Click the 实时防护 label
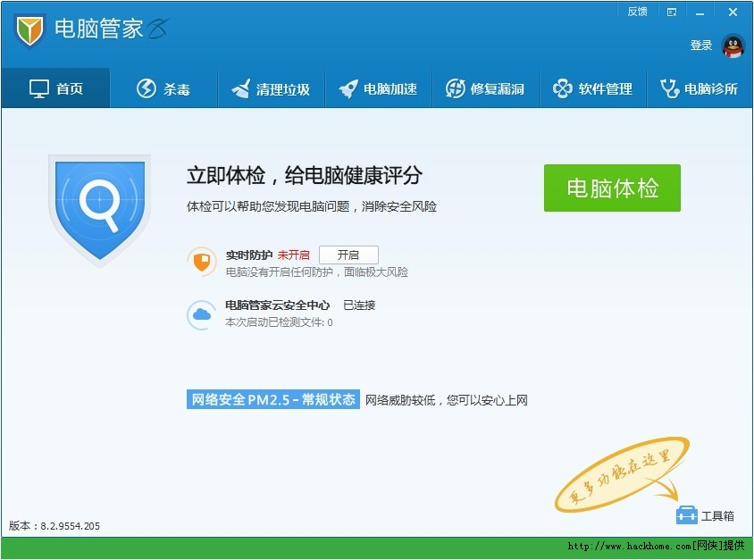The height and width of the screenshot is (560, 754). [249, 255]
